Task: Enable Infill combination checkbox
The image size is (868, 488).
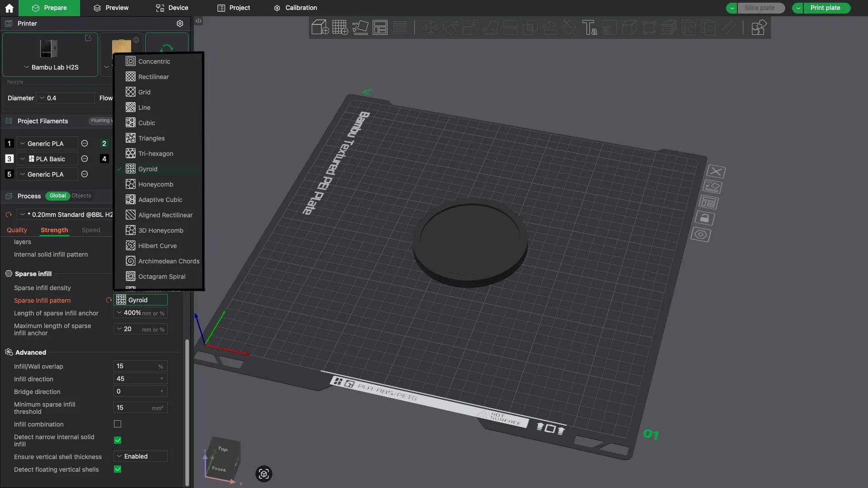Action: pyautogui.click(x=118, y=424)
